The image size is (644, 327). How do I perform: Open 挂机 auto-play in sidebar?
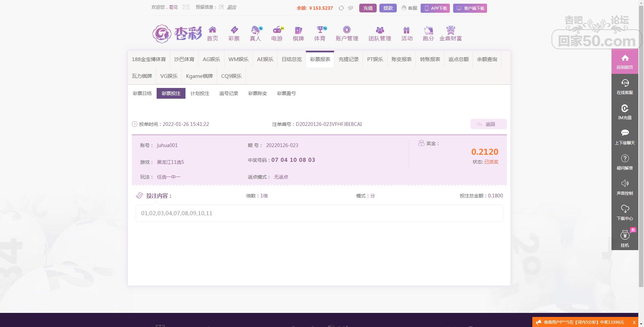pos(625,238)
